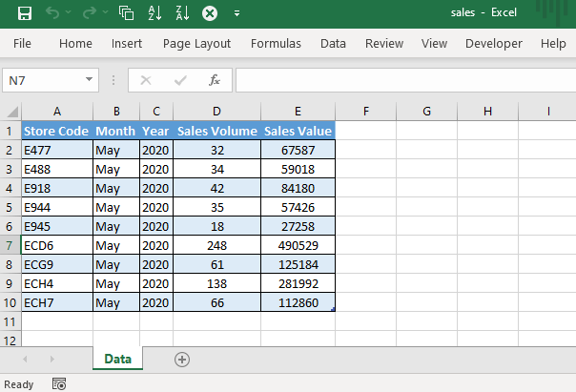
Task: Open the File menu
Action: click(x=22, y=44)
